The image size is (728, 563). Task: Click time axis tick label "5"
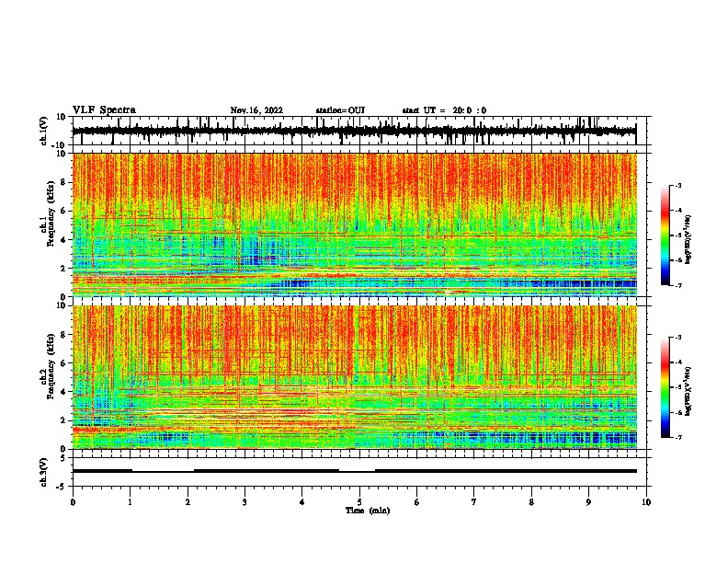coord(359,502)
